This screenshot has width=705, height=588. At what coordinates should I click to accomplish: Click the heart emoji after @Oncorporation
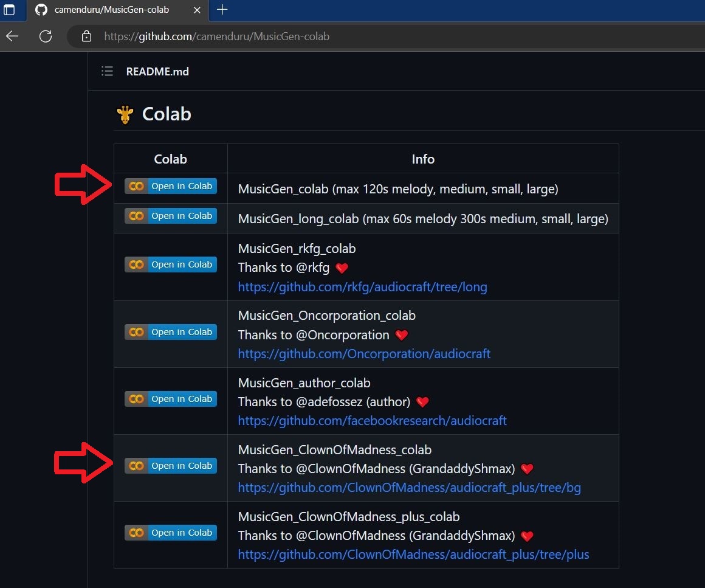402,335
